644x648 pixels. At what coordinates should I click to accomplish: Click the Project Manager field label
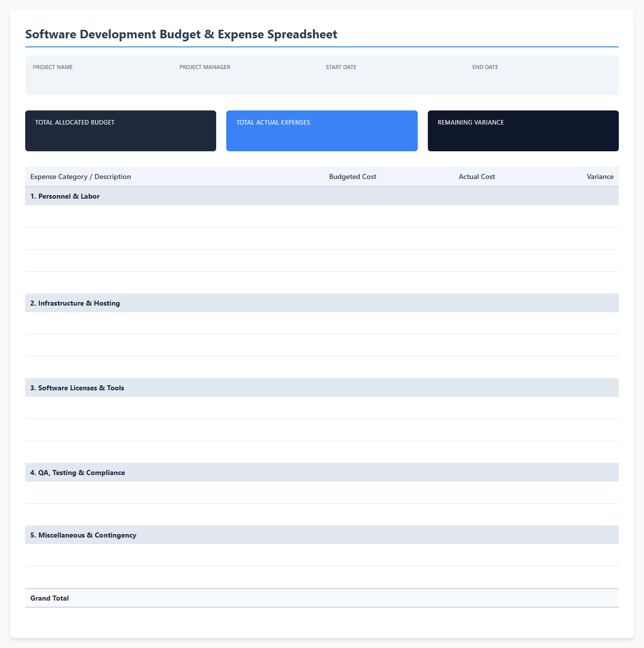pos(205,67)
